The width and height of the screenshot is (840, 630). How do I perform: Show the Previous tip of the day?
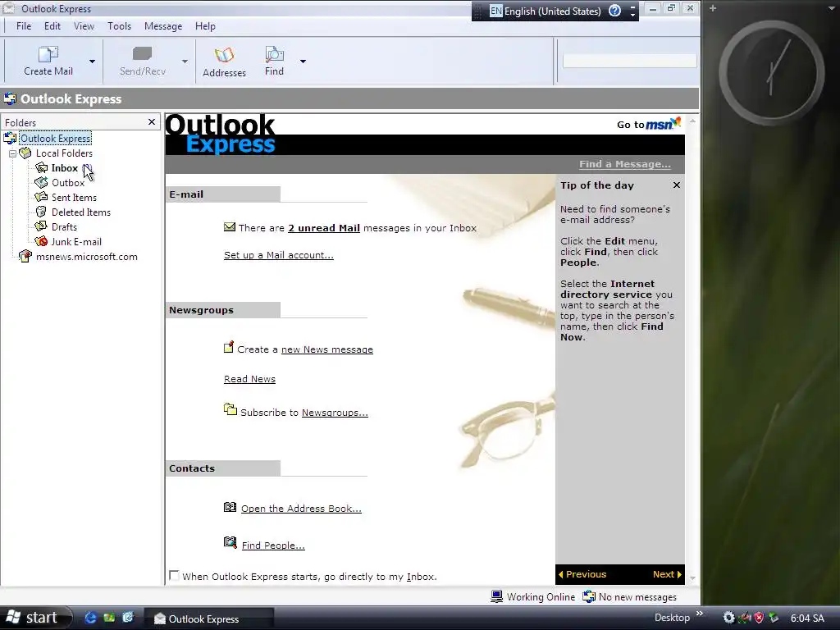pyautogui.click(x=582, y=574)
